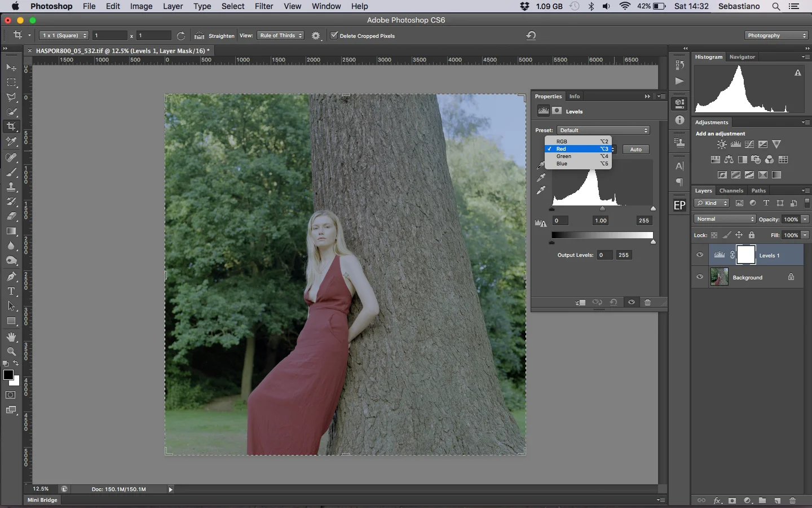Hide the Levels 1 layer
The width and height of the screenshot is (812, 508).
700,255
